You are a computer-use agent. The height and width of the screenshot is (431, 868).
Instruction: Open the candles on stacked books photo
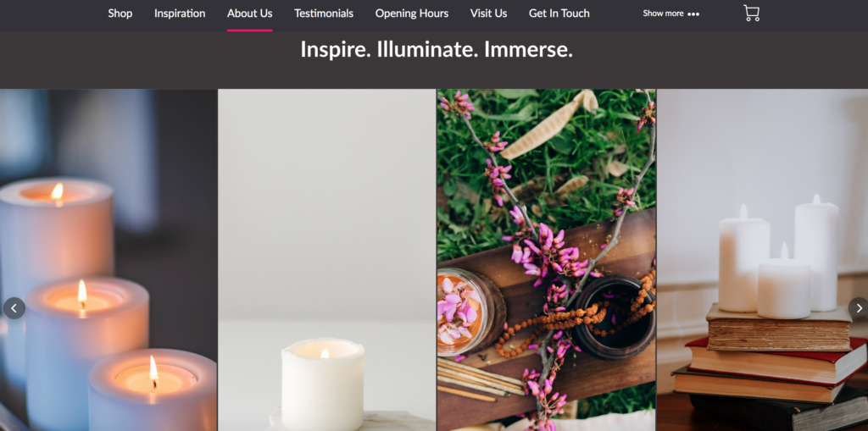click(763, 260)
